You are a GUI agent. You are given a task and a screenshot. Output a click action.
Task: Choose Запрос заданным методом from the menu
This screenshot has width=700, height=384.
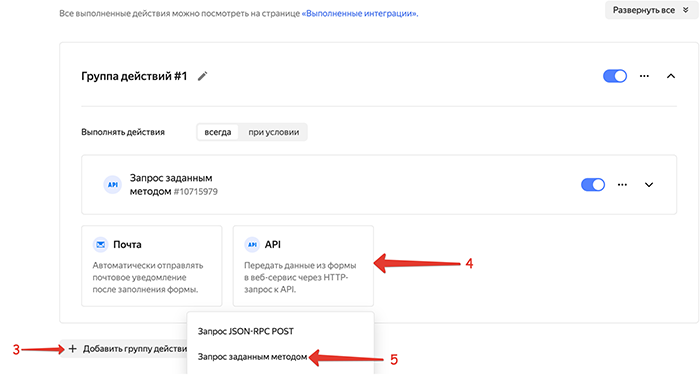pyautogui.click(x=252, y=357)
